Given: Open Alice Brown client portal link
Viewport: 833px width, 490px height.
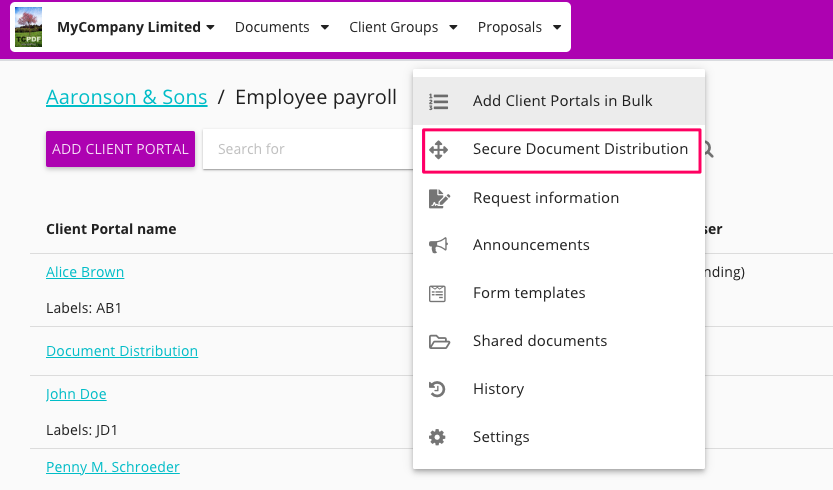Looking at the screenshot, I should point(85,272).
